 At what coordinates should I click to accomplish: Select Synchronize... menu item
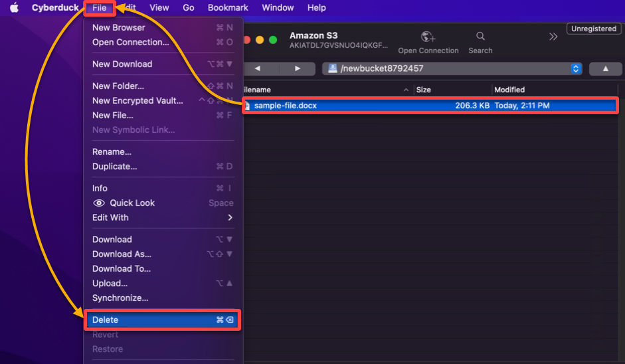[x=163, y=298]
